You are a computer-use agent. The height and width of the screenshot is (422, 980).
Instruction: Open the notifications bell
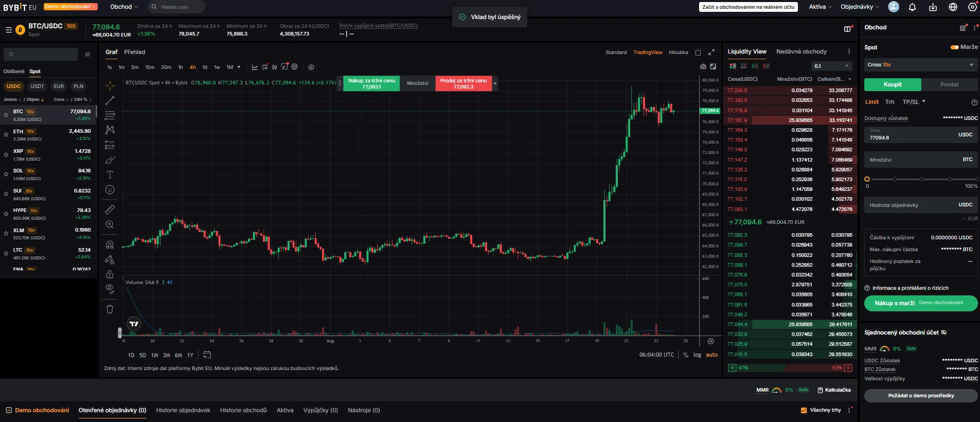pos(912,7)
